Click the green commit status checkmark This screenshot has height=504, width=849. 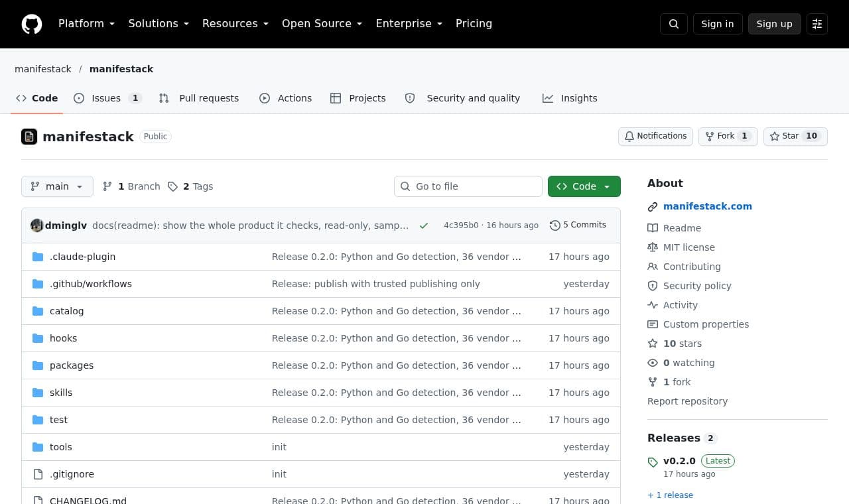click(x=424, y=225)
